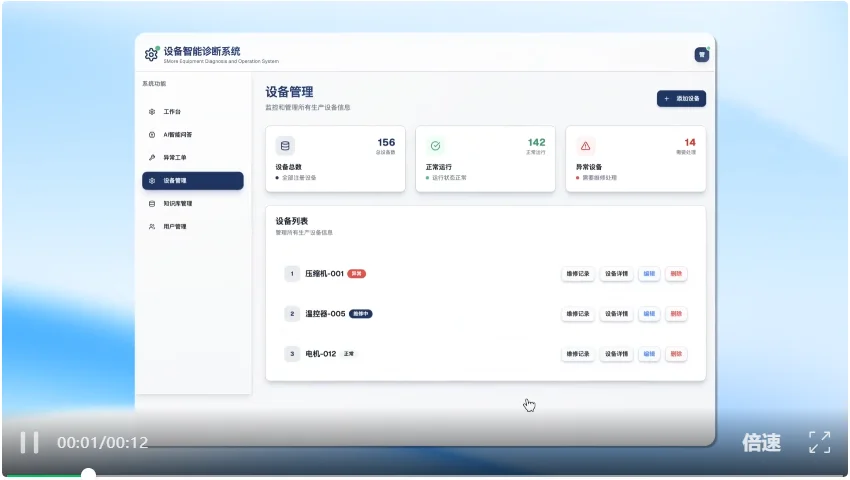
Task: Click 删除 for 电机-012
Action: (x=676, y=354)
